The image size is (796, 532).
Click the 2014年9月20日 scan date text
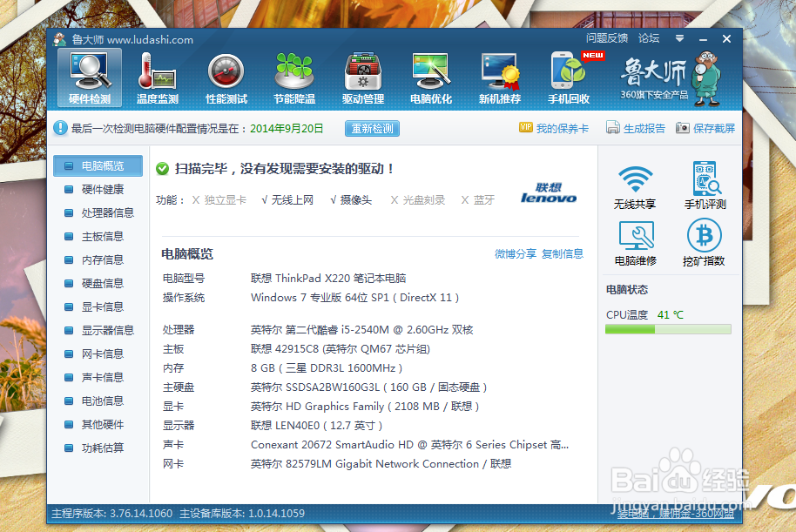[287, 129]
